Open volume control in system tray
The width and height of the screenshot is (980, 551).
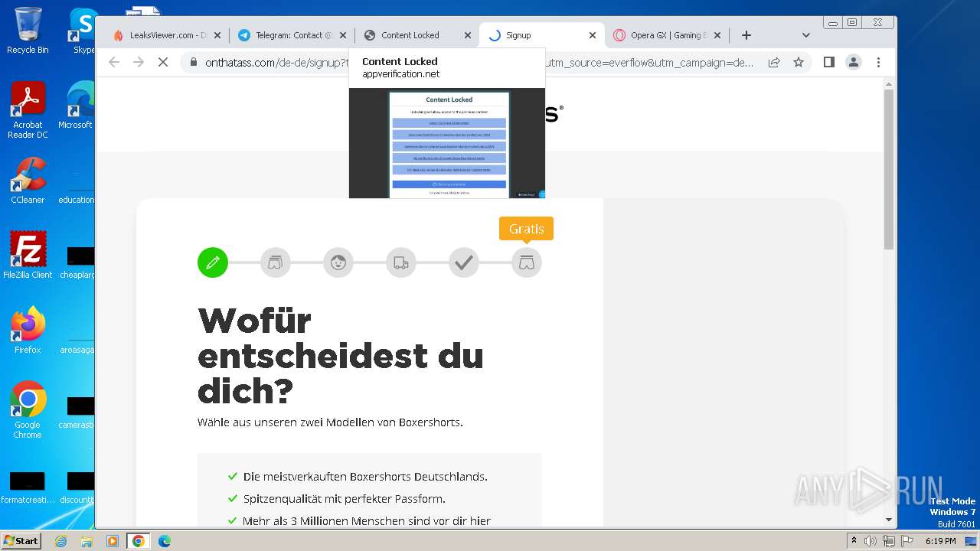pos(871,541)
